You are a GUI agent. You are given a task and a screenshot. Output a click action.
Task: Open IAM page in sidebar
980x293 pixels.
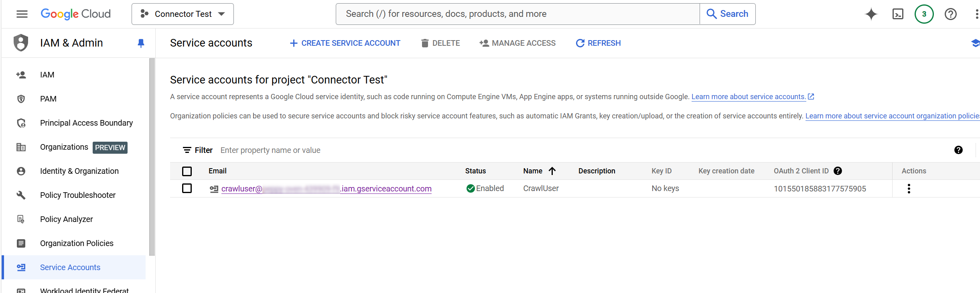[74, 75]
